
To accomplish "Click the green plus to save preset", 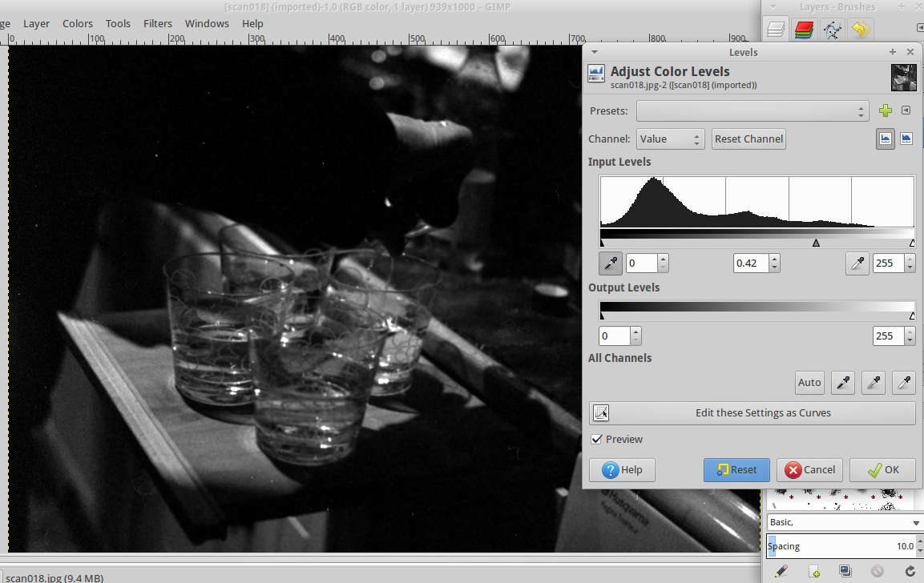I will pos(885,111).
